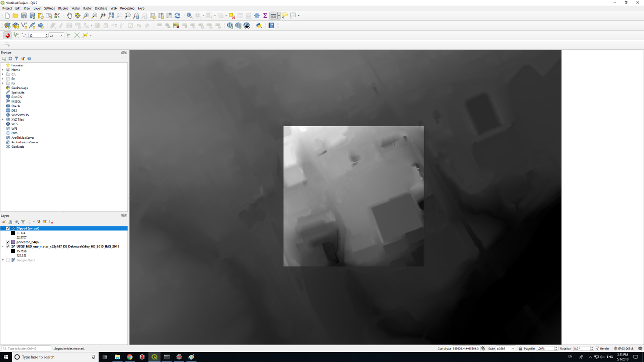The height and width of the screenshot is (362, 644).
Task: Open the Scale dropdown in status bar
Action: tap(513, 348)
